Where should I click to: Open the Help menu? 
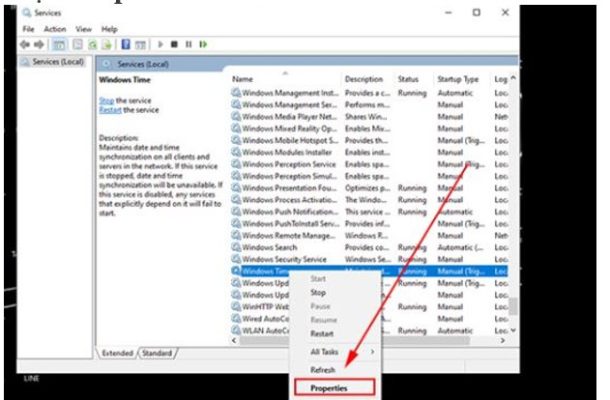click(x=109, y=29)
